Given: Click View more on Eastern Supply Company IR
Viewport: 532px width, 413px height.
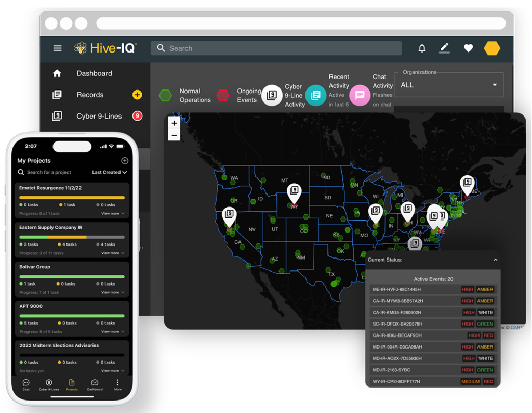Looking at the screenshot, I should (112, 253).
